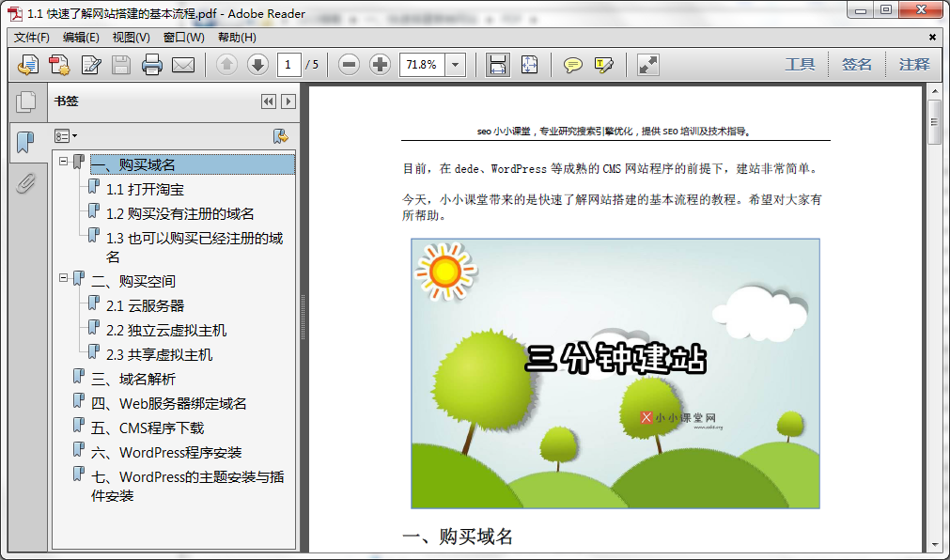Select bookmark 二、购买空间
The image size is (950, 560).
coord(133,281)
